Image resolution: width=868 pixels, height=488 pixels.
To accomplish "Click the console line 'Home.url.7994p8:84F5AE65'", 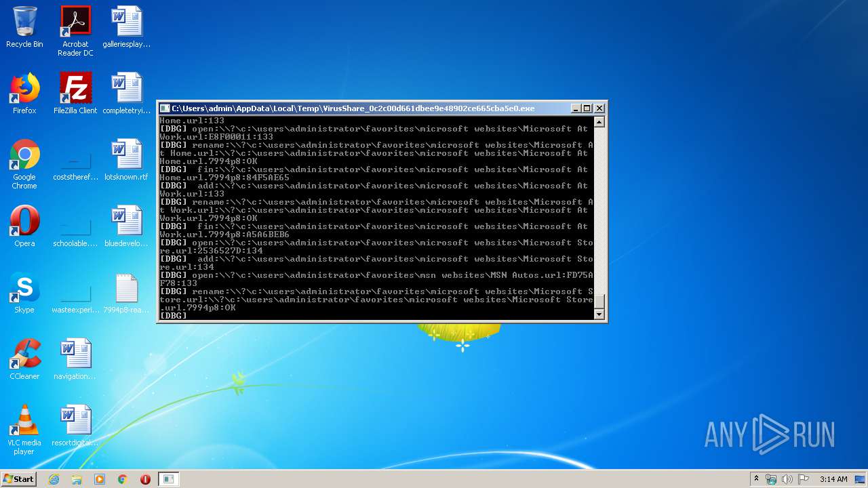I will 224,178.
